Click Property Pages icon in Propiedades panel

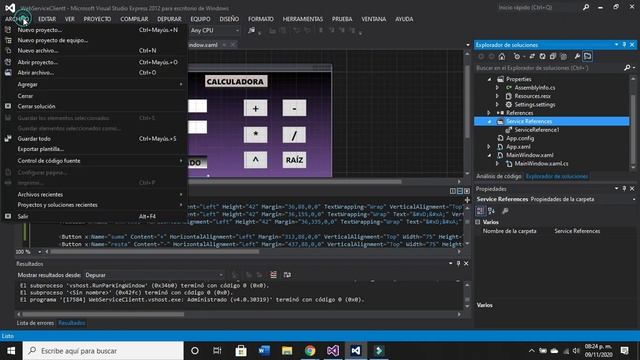505,211
